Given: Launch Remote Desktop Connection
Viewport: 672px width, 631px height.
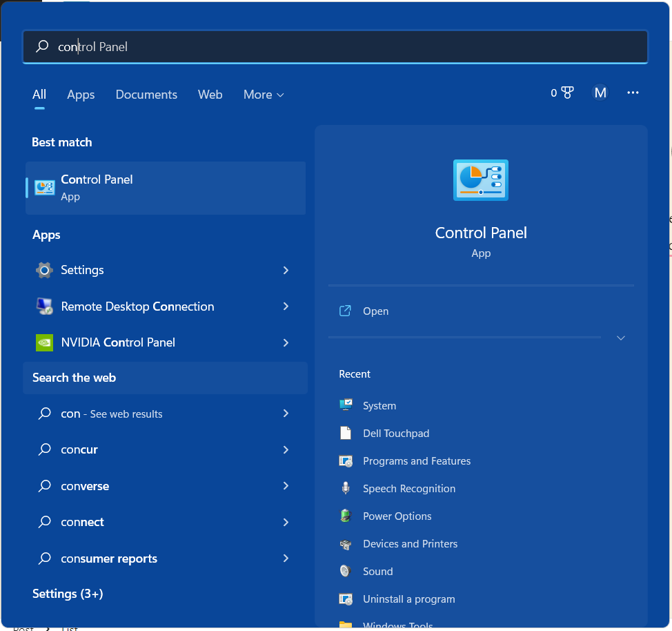Looking at the screenshot, I should (166, 307).
